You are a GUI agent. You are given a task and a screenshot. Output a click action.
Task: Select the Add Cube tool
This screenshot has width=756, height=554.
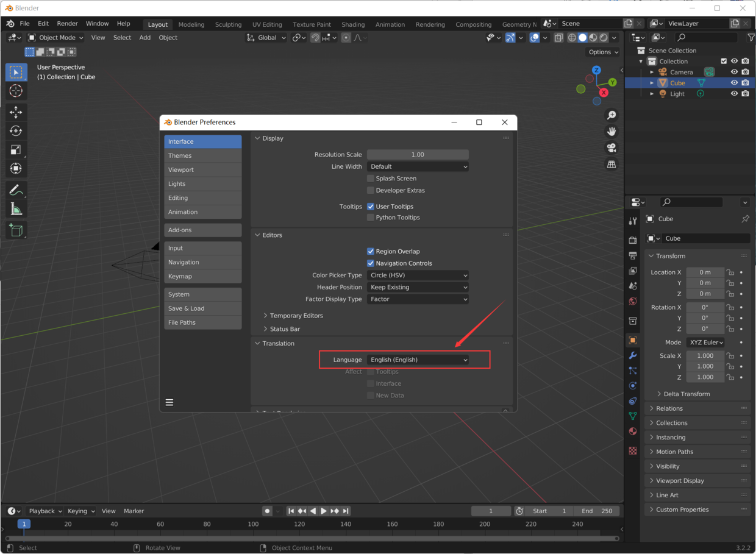coord(16,230)
